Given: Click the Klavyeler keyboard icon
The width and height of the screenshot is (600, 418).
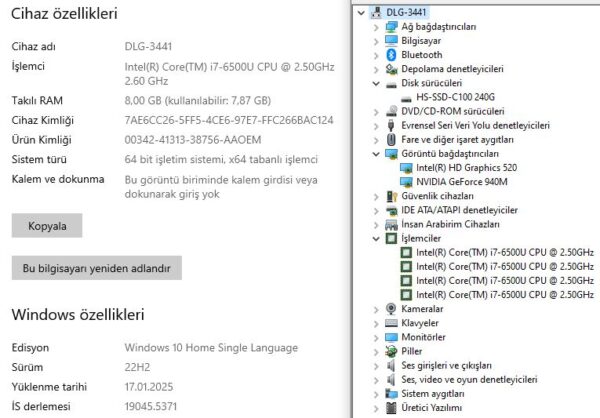Looking at the screenshot, I should tap(391, 324).
